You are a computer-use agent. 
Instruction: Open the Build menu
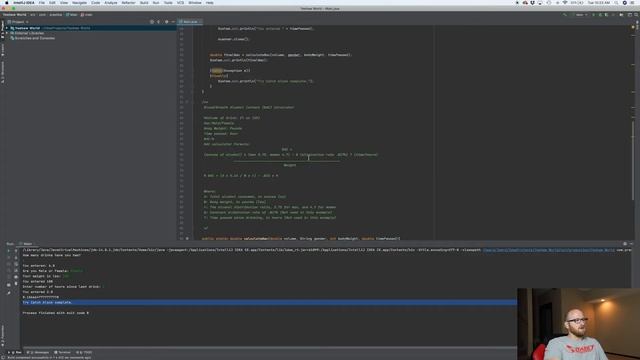tap(144, 3)
